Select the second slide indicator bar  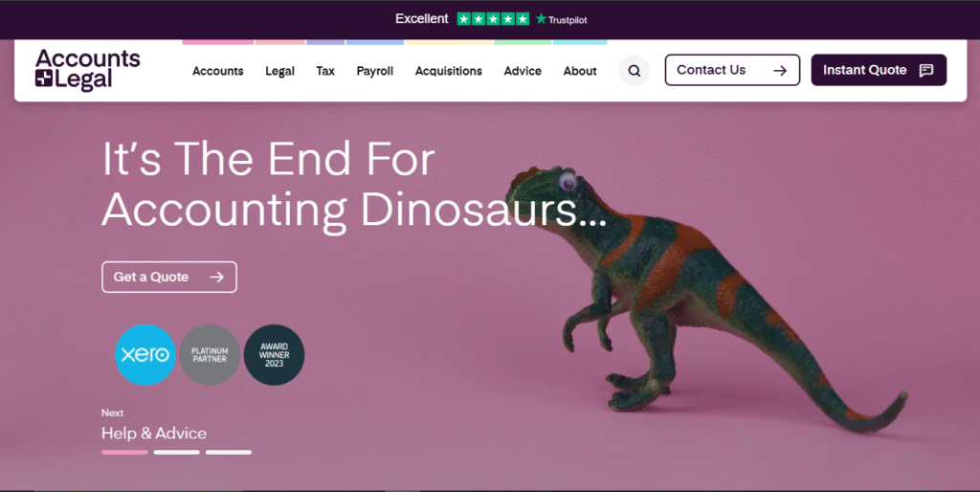tap(177, 452)
